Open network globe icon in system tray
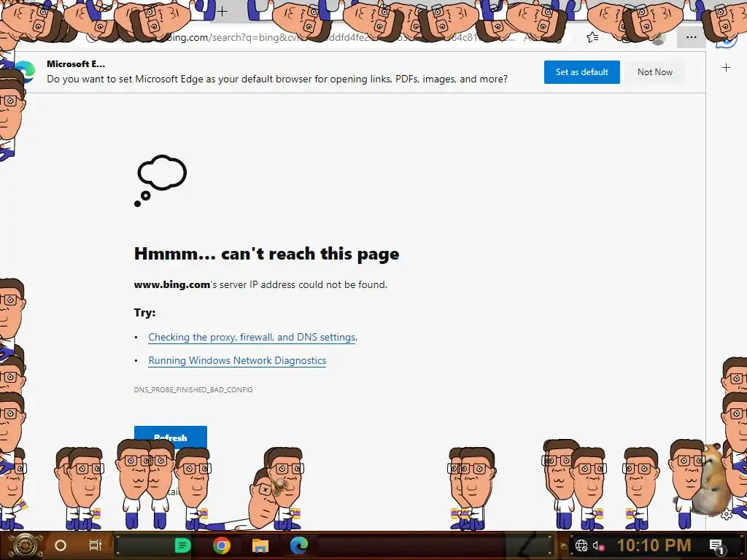Image resolution: width=747 pixels, height=560 pixels. 581,545
